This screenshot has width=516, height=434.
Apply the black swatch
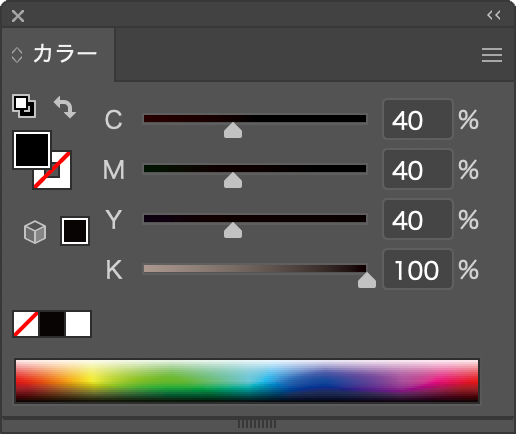pyautogui.click(x=52, y=324)
